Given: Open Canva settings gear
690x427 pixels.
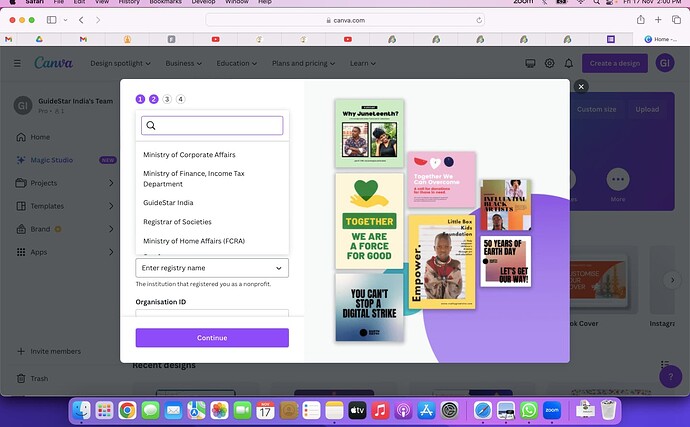Looking at the screenshot, I should 549,63.
